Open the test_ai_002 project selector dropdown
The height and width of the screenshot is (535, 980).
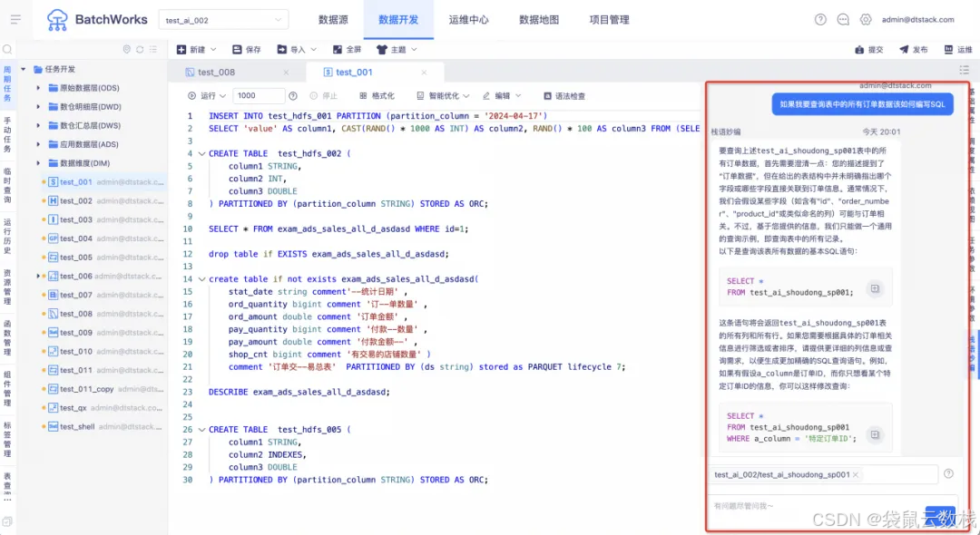click(x=222, y=18)
